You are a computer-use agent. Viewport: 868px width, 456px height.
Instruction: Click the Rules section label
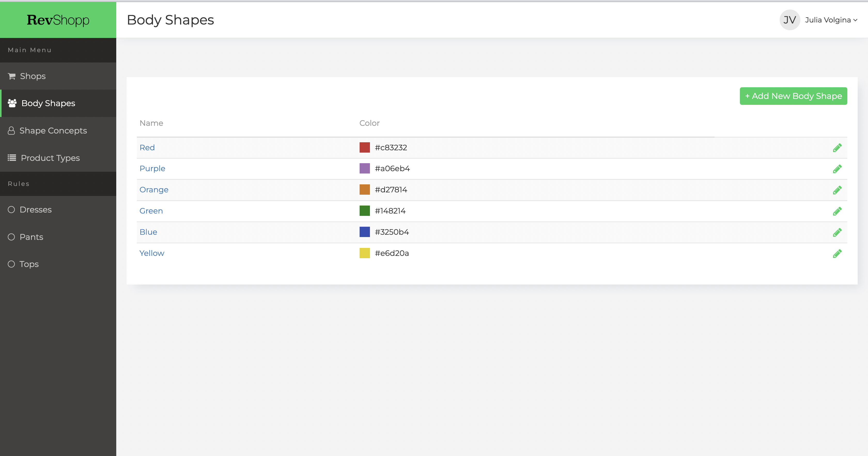click(19, 184)
